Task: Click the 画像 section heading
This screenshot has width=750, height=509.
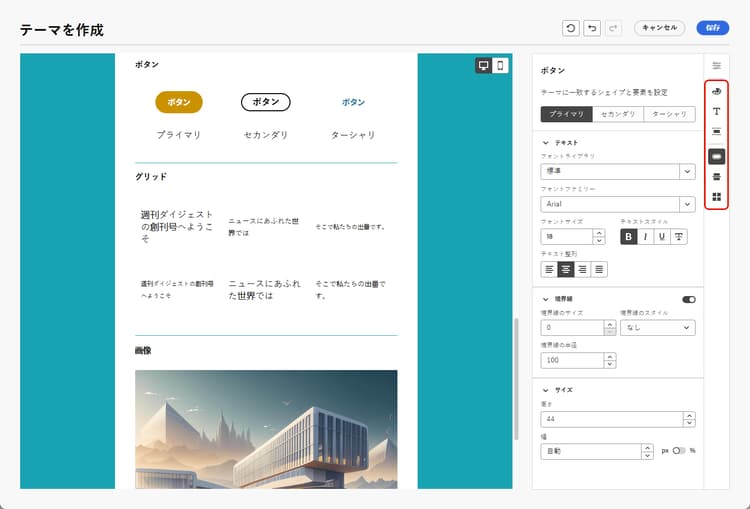Action: tap(143, 351)
